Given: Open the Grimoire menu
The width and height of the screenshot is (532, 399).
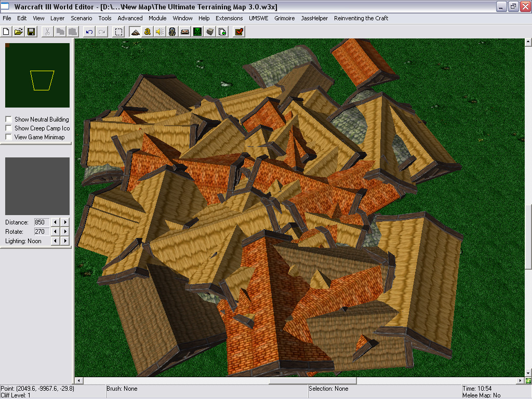Looking at the screenshot, I should coord(285,18).
